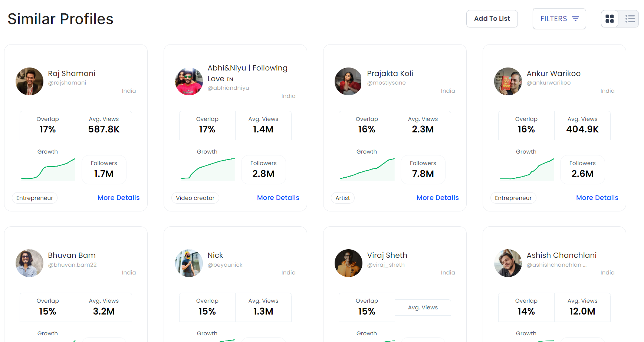644x342 pixels.
Task: Switch to list view layout
Action: click(x=630, y=19)
